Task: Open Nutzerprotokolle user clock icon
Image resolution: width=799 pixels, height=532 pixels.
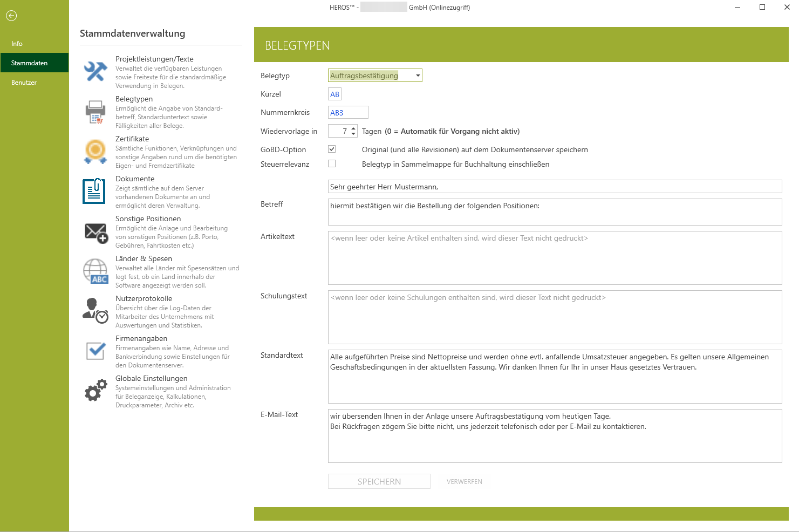Action: [x=95, y=311]
